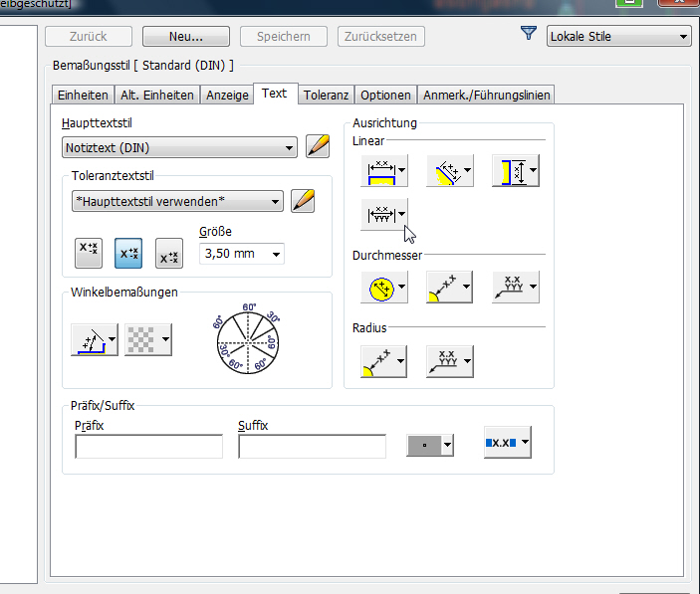Image resolution: width=700 pixels, height=594 pixels.
Task: Open stacked x.x/yyy linear text position icon
Action: 380,215
